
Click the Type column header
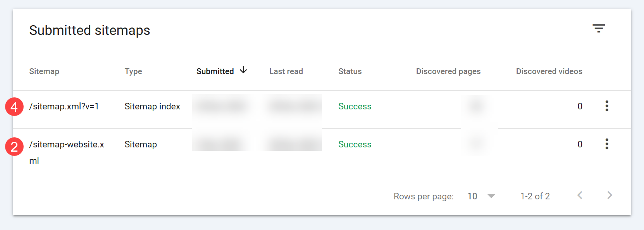133,71
